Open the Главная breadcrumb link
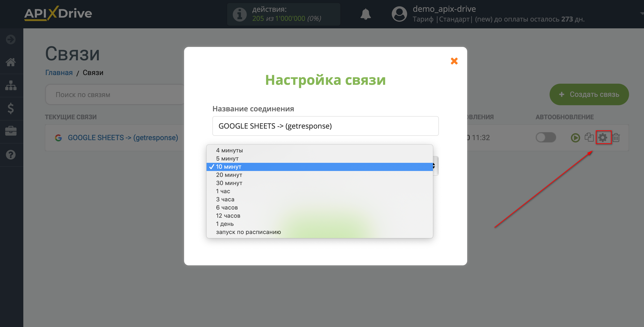Viewport: 644px width, 327px height. coord(59,73)
